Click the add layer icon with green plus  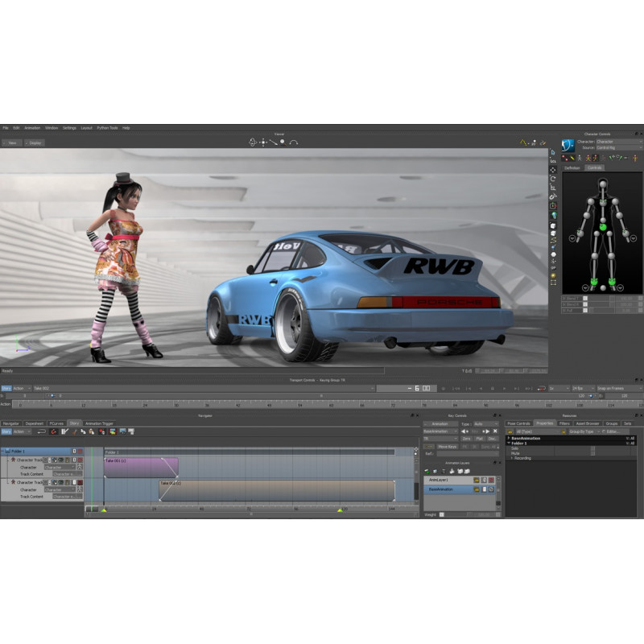pyautogui.click(x=427, y=471)
